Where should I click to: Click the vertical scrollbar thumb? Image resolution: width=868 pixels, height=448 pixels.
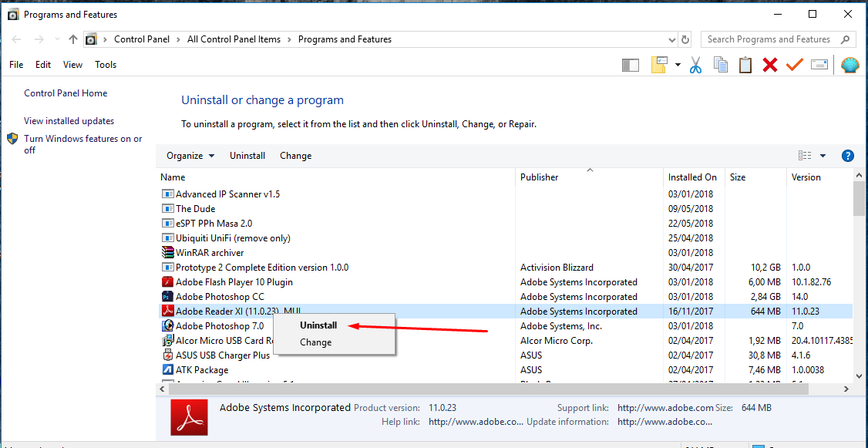pos(859,197)
